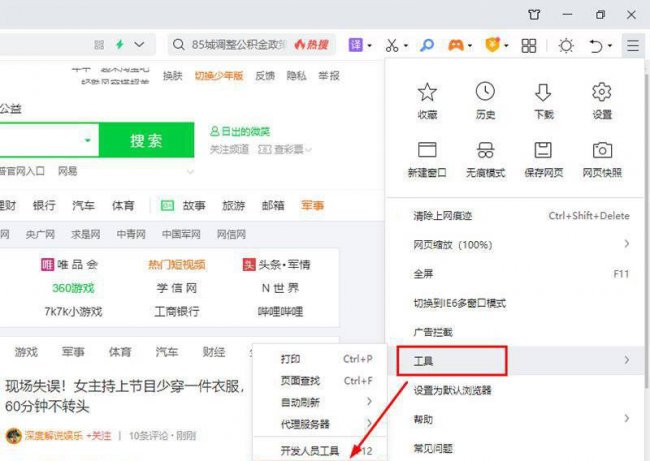Image resolution: width=650 pixels, height=461 pixels.
Task: Click the shirt skin icon in title bar
Action: pyautogui.click(x=534, y=15)
